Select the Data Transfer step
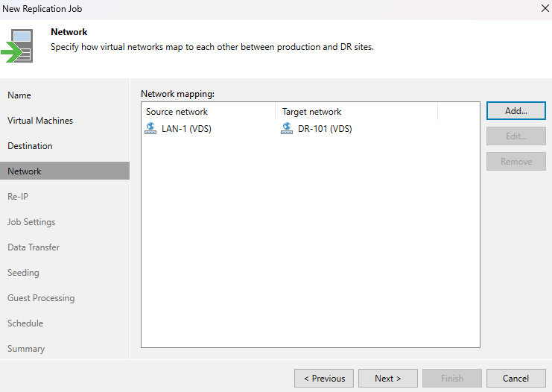The width and height of the screenshot is (552, 392). [34, 247]
